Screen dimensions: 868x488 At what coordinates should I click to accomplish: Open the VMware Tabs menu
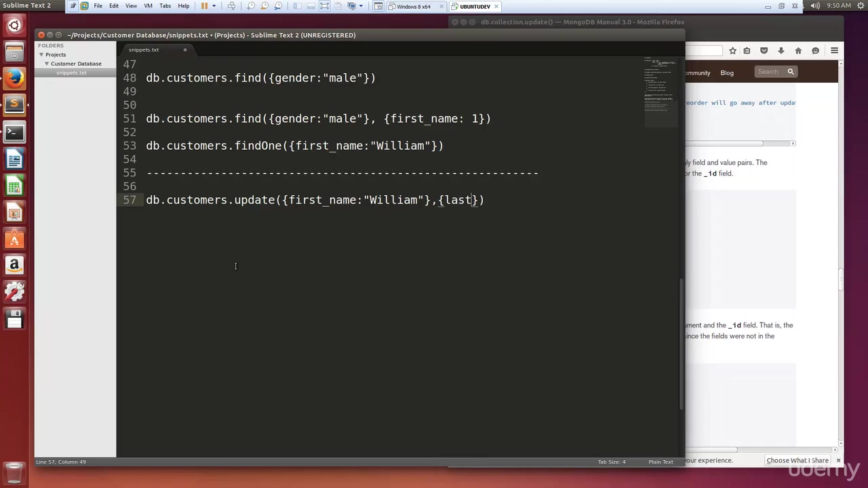click(x=165, y=6)
